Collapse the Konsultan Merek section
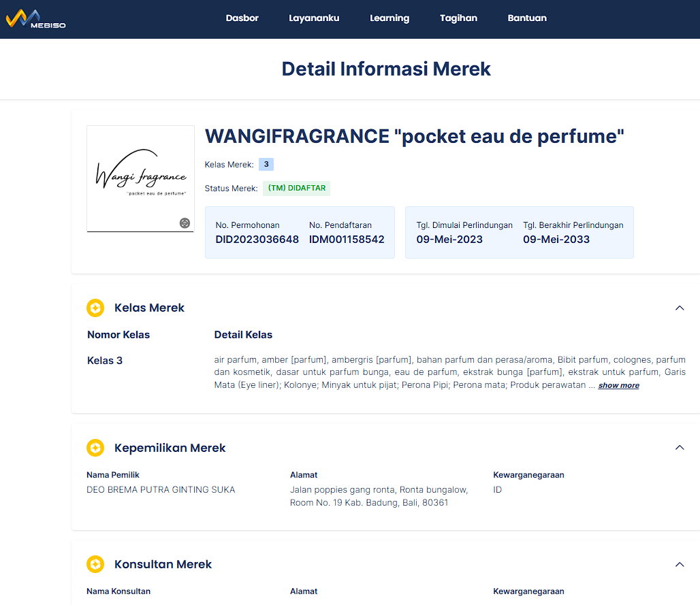Screen dimensions: 700x605 coord(680,564)
